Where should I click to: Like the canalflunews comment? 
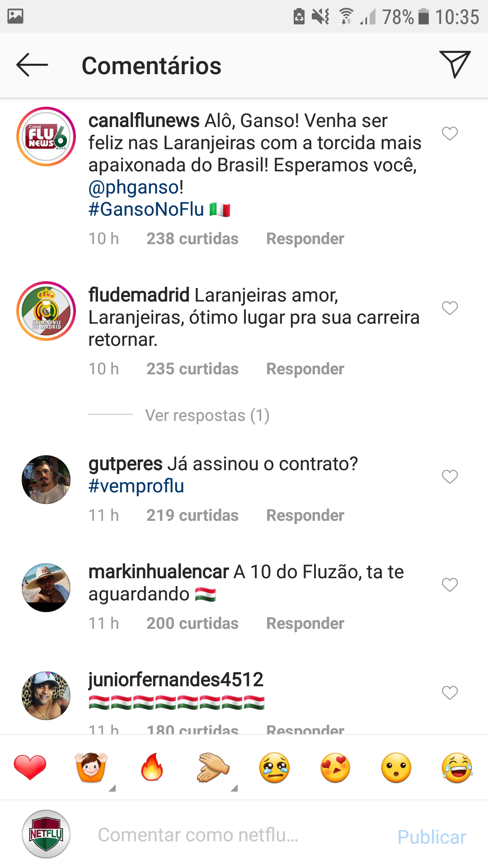click(450, 134)
